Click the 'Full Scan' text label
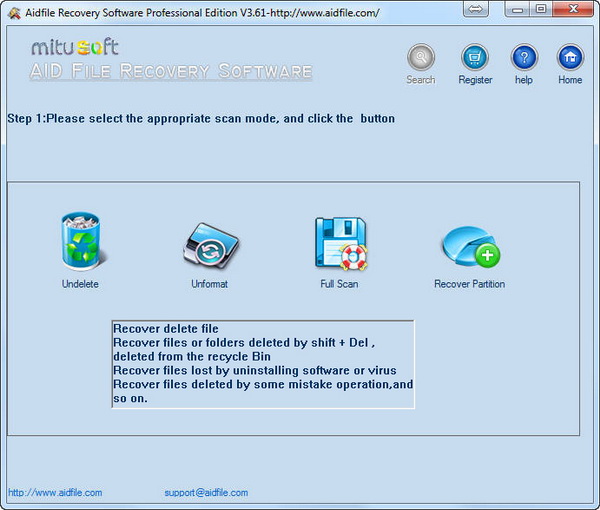Screen dimensions: 600x510 (x=340, y=284)
